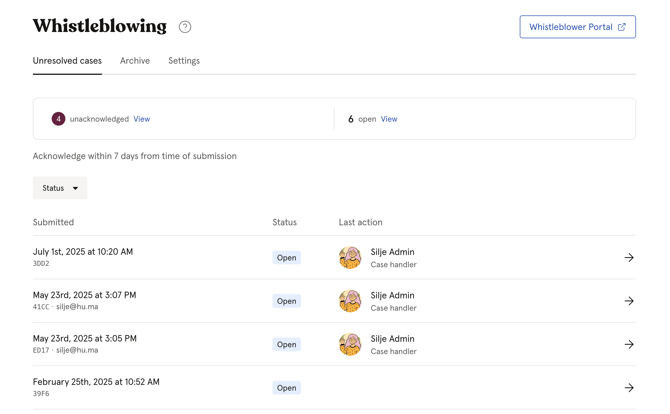The image size is (670, 414).
Task: View the unacknowledged cases link
Action: [142, 119]
